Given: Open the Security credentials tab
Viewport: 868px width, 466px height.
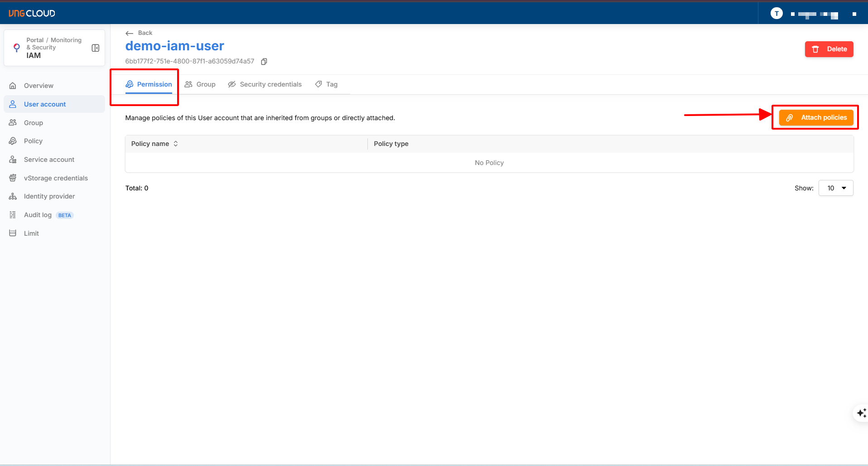Looking at the screenshot, I should coord(265,84).
